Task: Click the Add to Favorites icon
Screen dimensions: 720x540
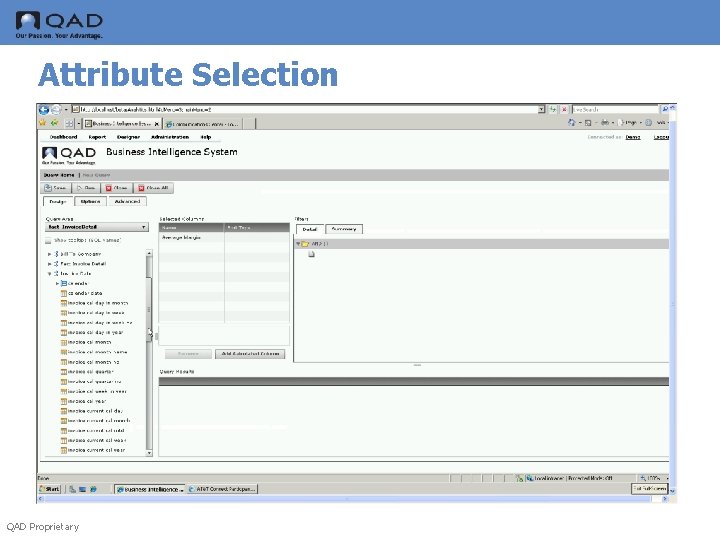Action: (55, 123)
